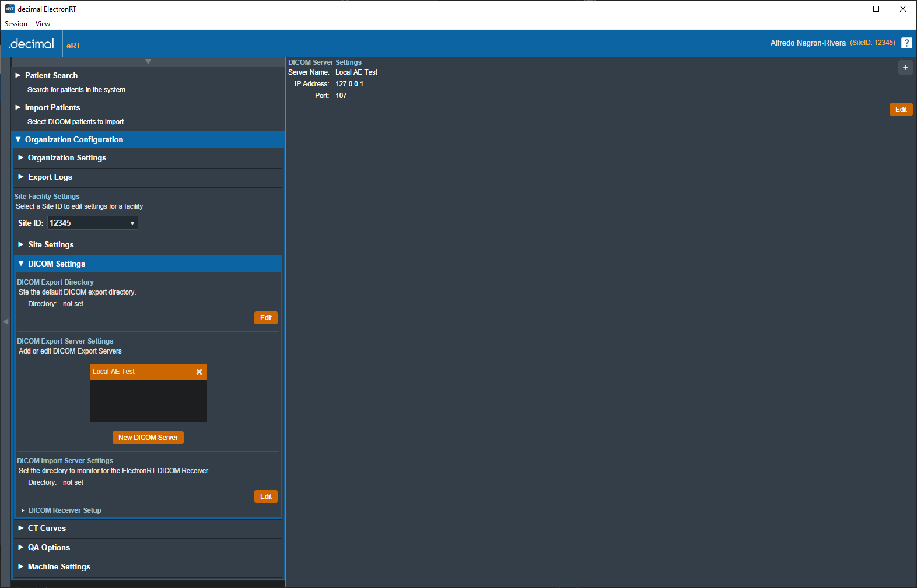Expand Organization Settings

pyautogui.click(x=67, y=158)
